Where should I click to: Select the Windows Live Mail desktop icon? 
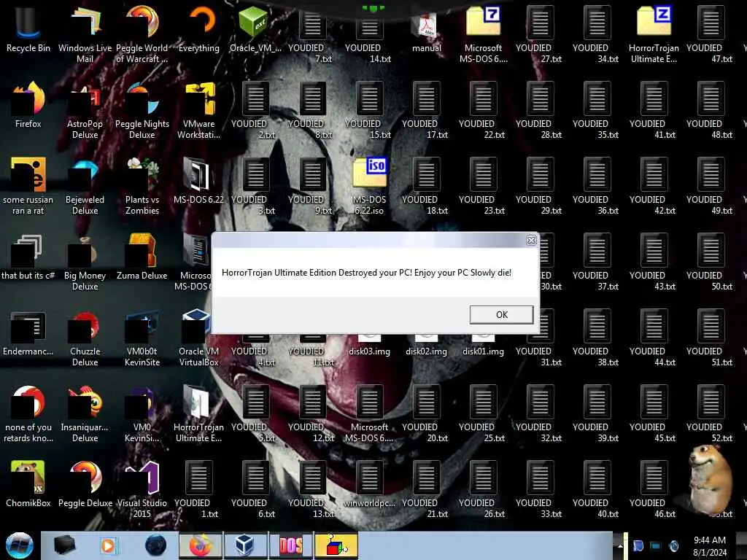[85, 35]
